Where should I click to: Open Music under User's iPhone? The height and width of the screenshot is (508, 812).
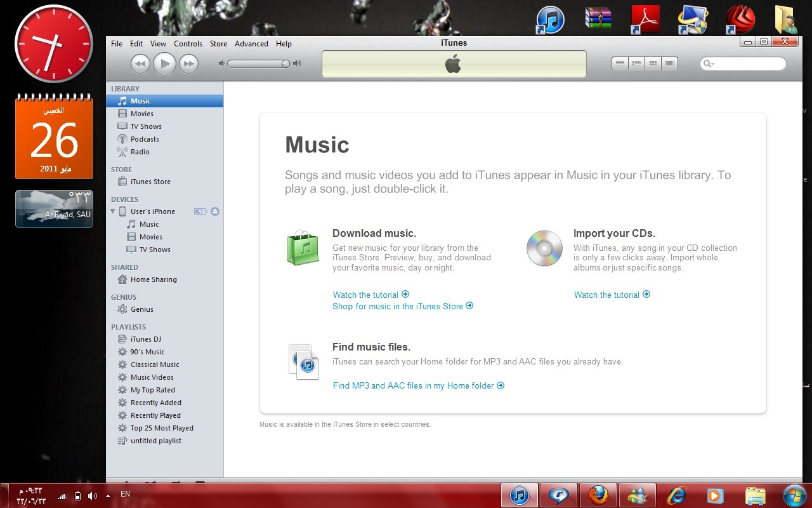click(164, 224)
